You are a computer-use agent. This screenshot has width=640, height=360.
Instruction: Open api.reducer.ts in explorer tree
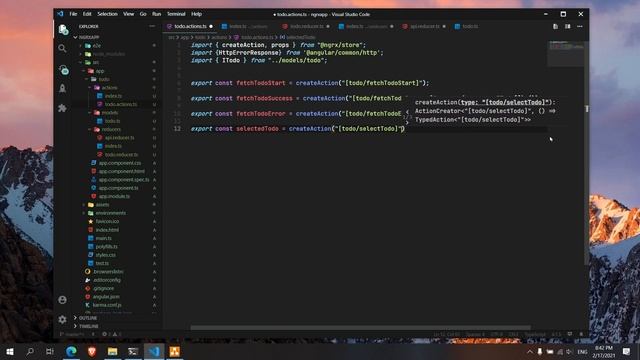(x=120, y=138)
